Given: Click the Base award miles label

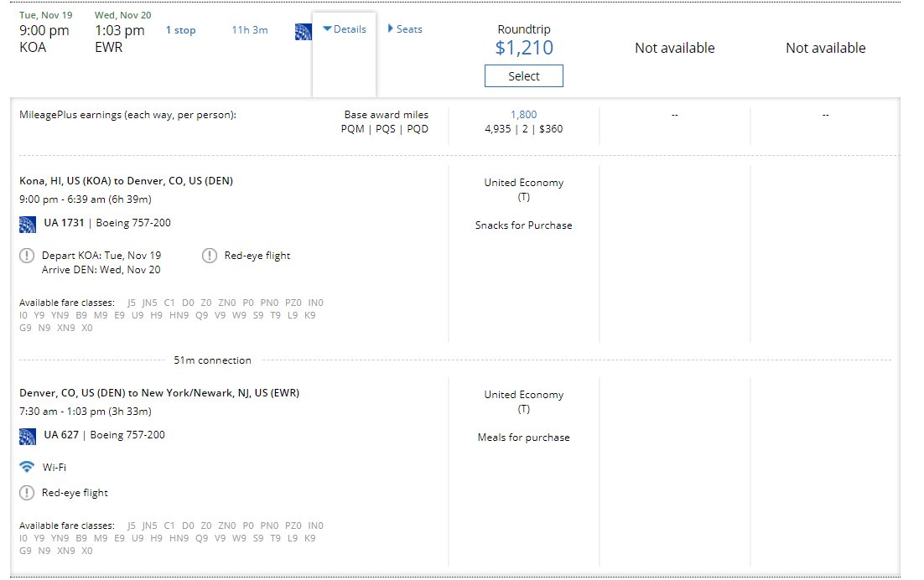Looking at the screenshot, I should pos(386,114).
